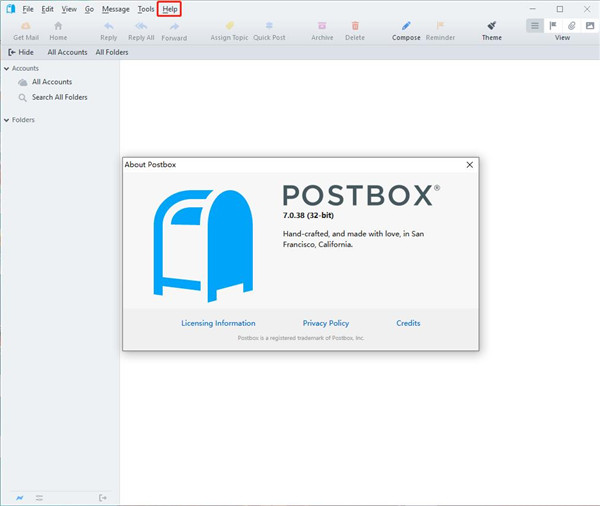
Task: Open the Privacy Policy link
Action: (326, 323)
